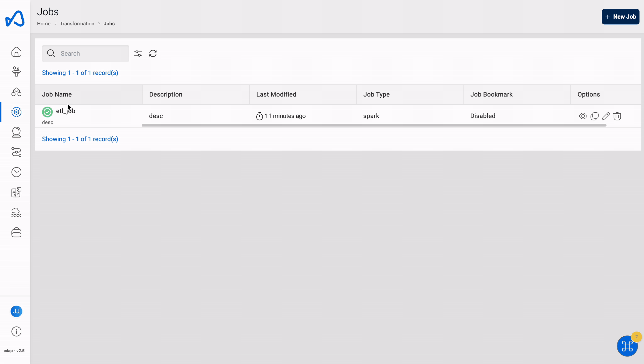Select the Home menu item in sidebar
The width and height of the screenshot is (644, 364).
tap(16, 52)
